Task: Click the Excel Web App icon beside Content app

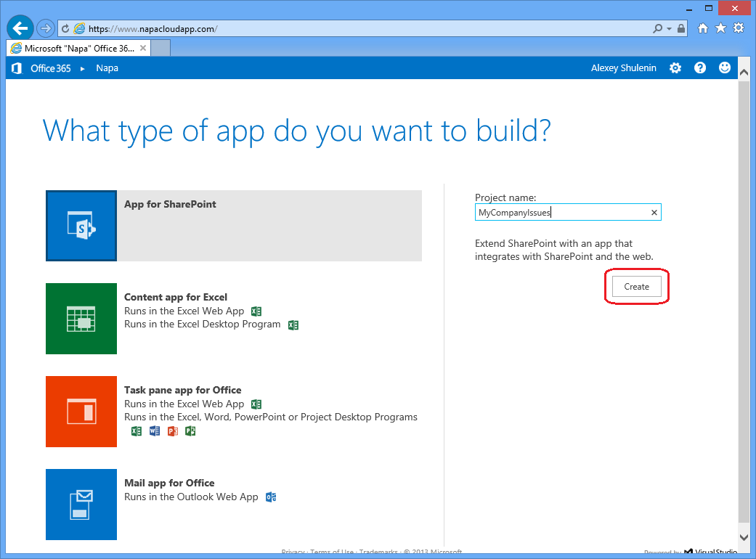Action: (x=256, y=311)
